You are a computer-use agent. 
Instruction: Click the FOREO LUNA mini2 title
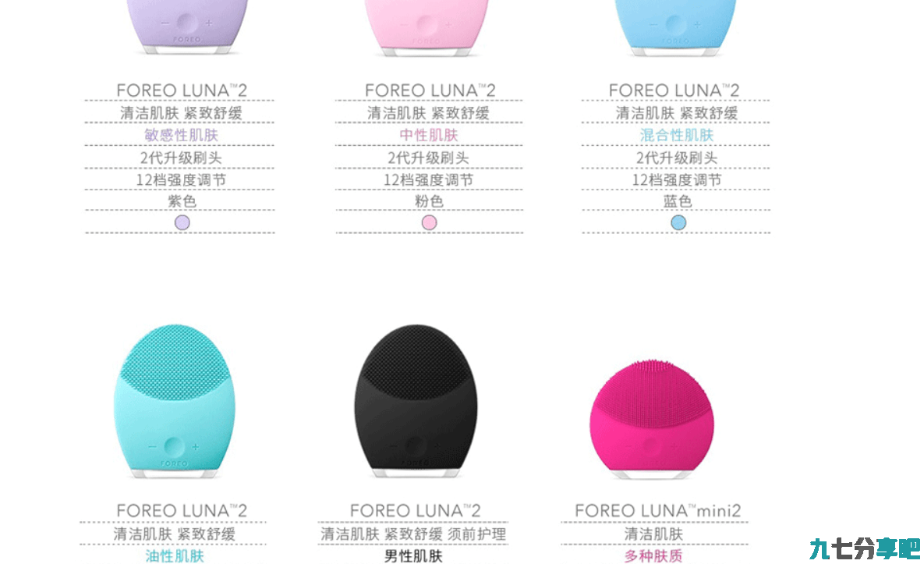click(x=657, y=510)
